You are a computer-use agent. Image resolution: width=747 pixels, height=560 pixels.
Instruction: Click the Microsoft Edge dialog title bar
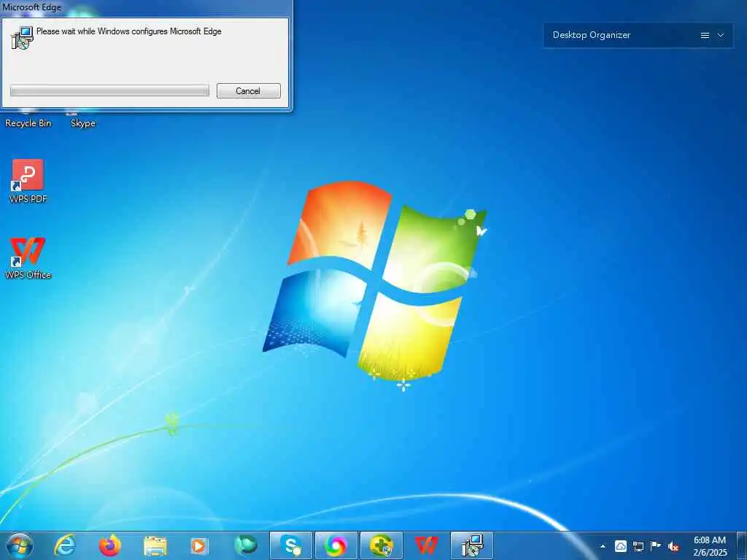tap(145, 7)
